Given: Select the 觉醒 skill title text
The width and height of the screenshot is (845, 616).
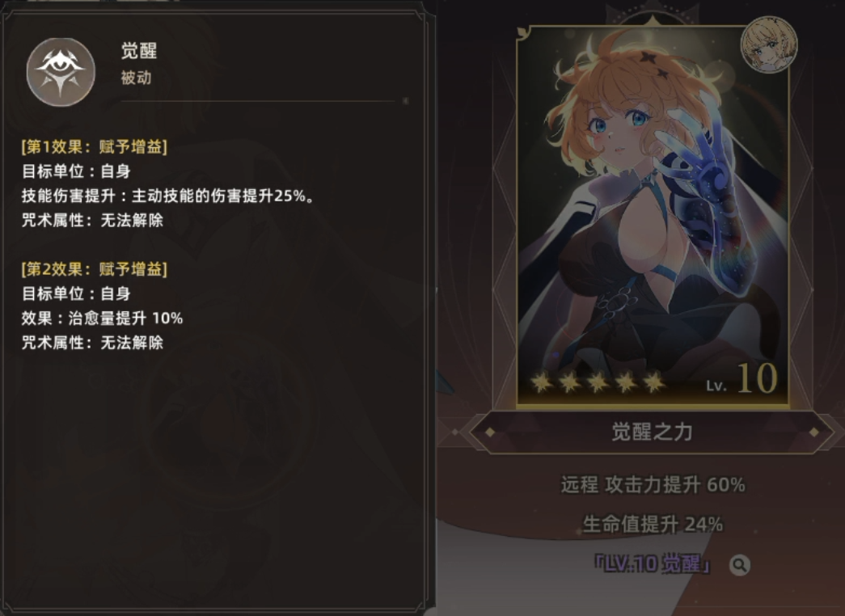Looking at the screenshot, I should tap(139, 51).
